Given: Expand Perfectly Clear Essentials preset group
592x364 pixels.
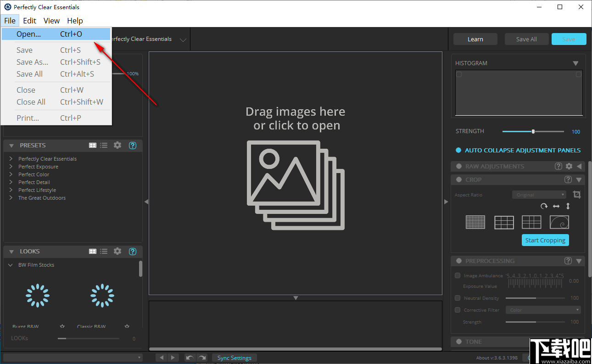Looking at the screenshot, I should click(x=11, y=158).
